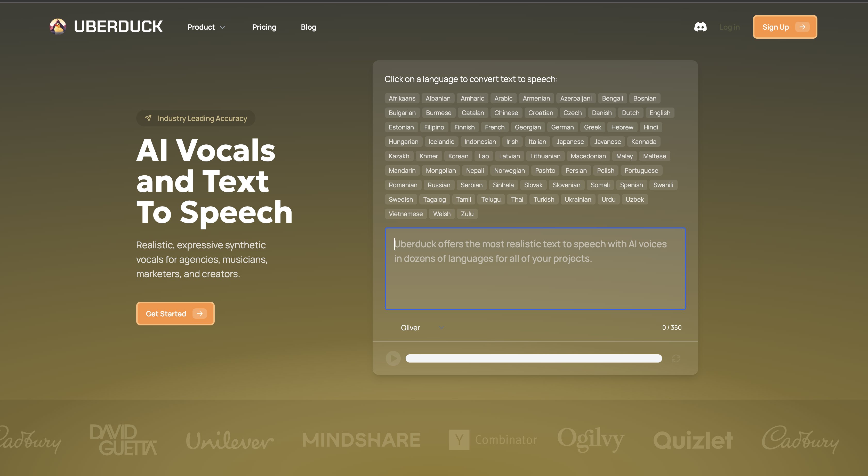Click the UBERDUCK wordmark
Image resolution: width=868 pixels, height=476 pixels.
(118, 27)
